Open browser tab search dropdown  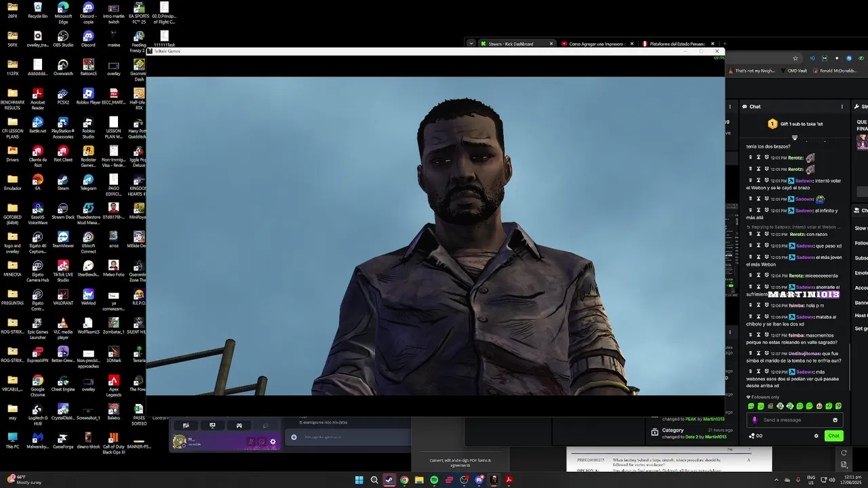point(471,43)
